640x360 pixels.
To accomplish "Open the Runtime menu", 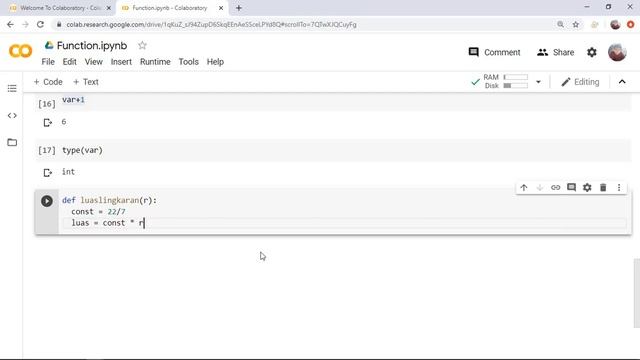I will [155, 62].
